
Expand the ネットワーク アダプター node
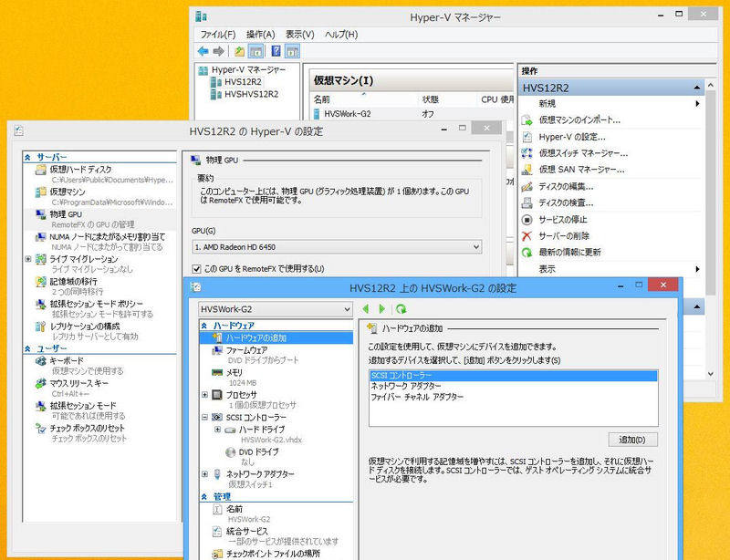[204, 474]
